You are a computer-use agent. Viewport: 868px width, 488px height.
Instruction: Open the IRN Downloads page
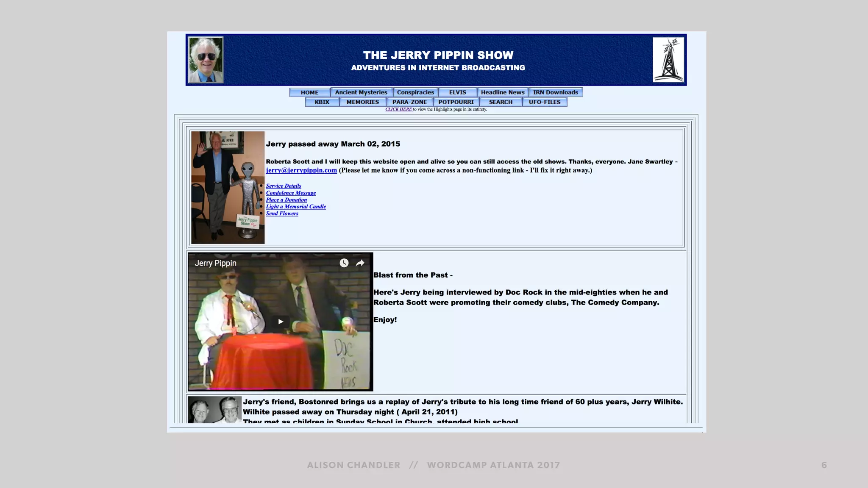pos(555,92)
